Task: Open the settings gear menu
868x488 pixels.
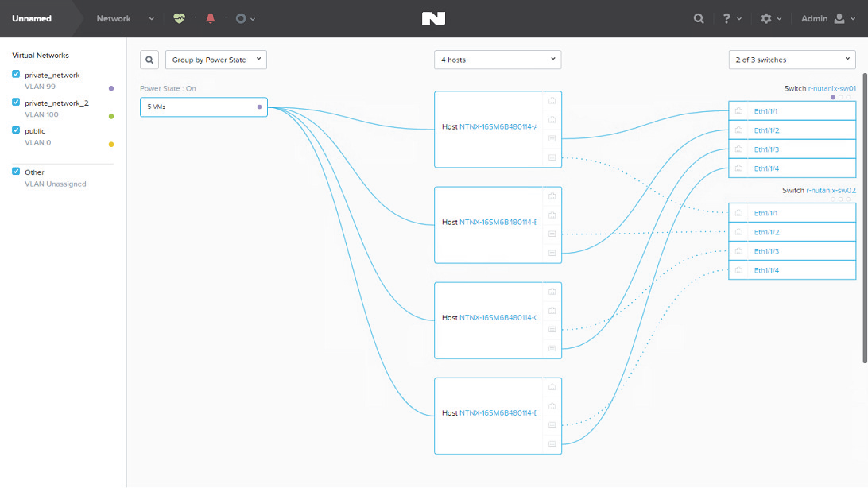Action: coord(766,18)
